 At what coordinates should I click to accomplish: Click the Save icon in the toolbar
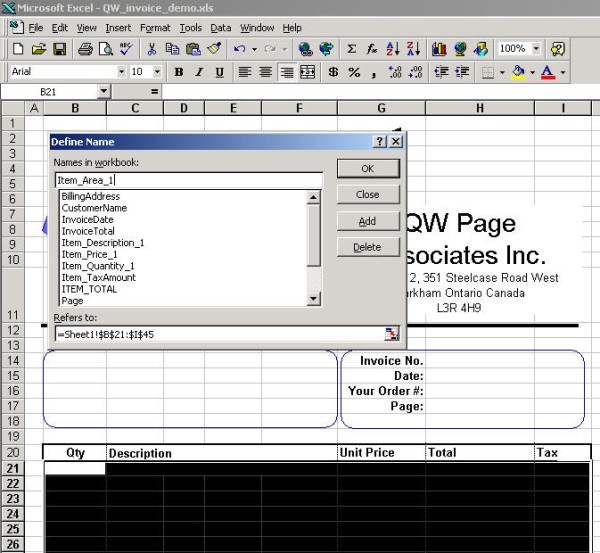point(59,48)
